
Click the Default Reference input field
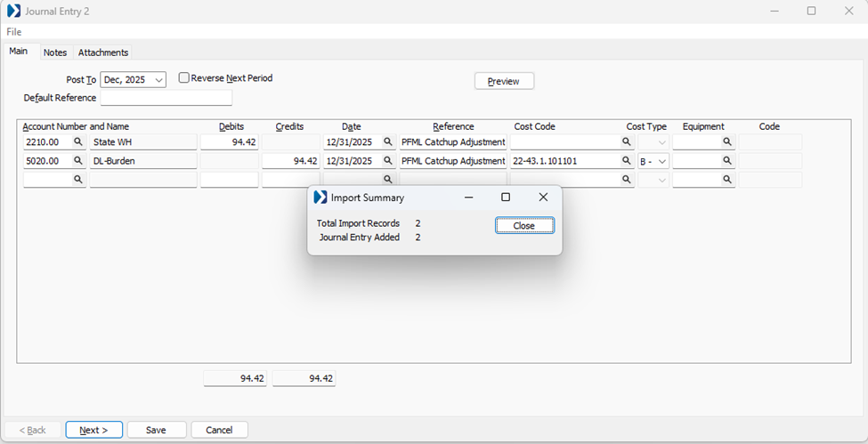[x=166, y=98]
